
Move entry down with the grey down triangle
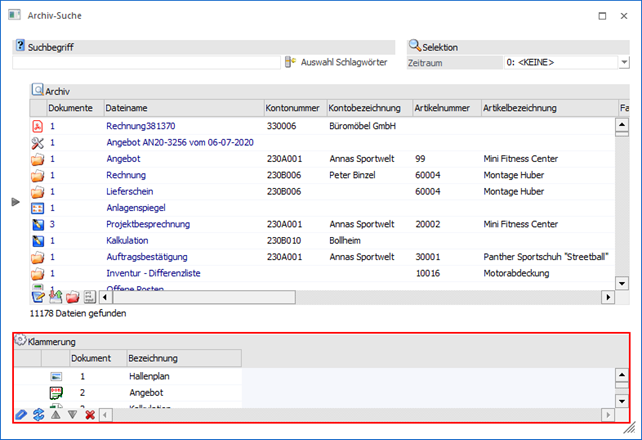pos(72,415)
